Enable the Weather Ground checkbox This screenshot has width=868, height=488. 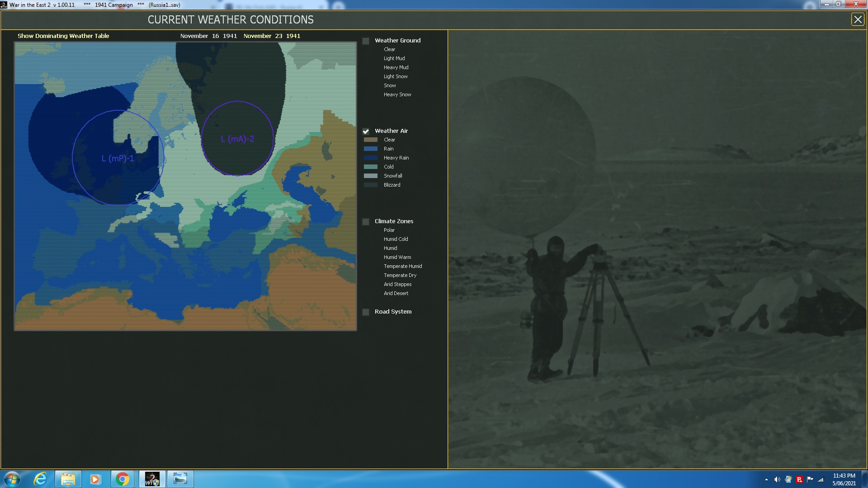pyautogui.click(x=366, y=41)
